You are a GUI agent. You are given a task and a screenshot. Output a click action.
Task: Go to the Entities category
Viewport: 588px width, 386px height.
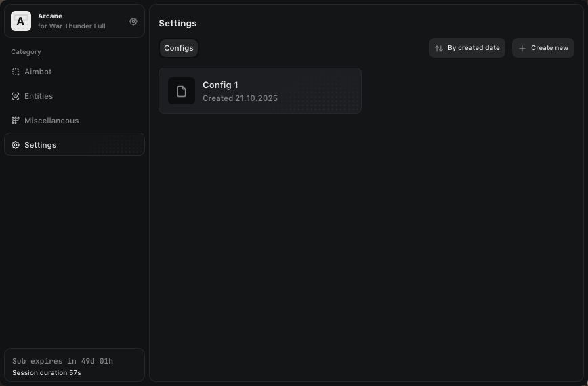[x=39, y=96]
